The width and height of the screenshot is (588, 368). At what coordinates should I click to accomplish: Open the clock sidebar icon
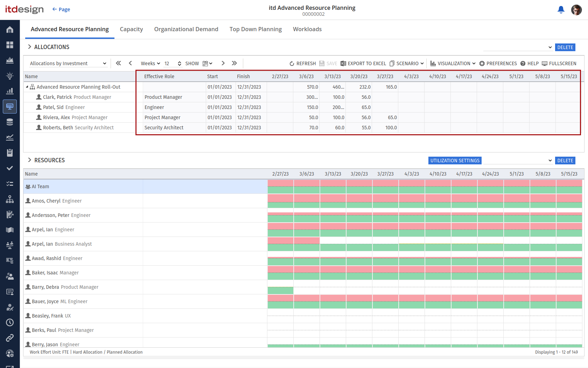(x=10, y=322)
